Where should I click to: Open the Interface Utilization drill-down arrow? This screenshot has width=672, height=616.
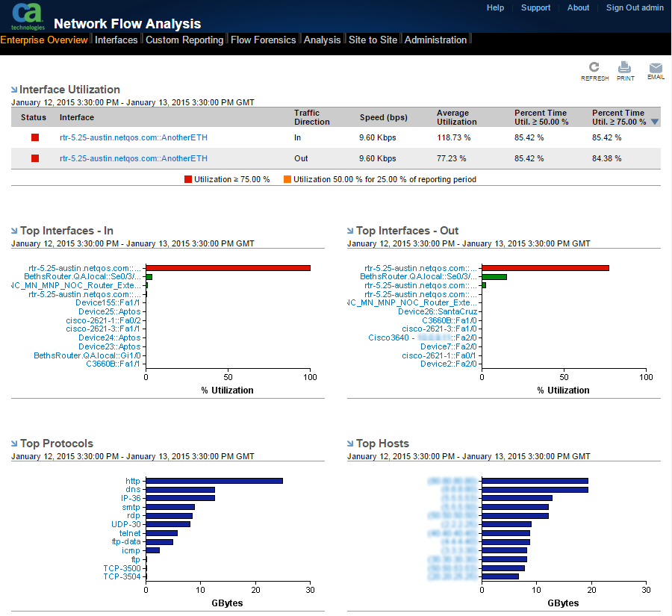[16, 89]
